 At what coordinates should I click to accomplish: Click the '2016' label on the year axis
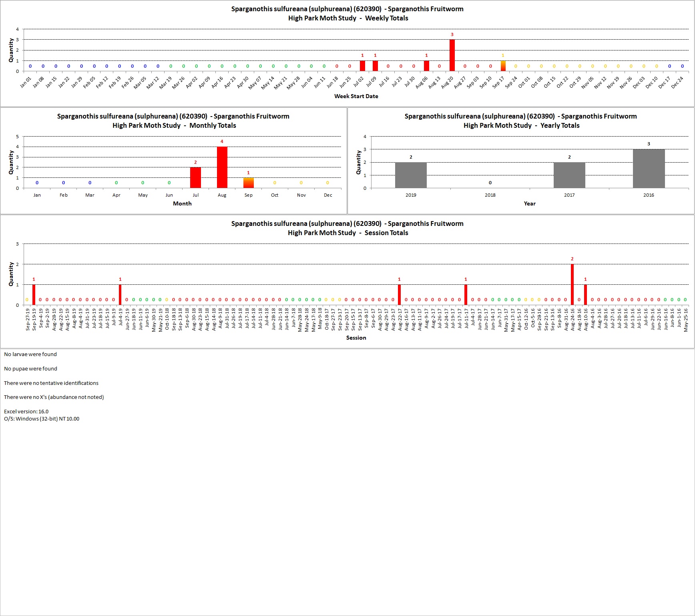pos(649,195)
